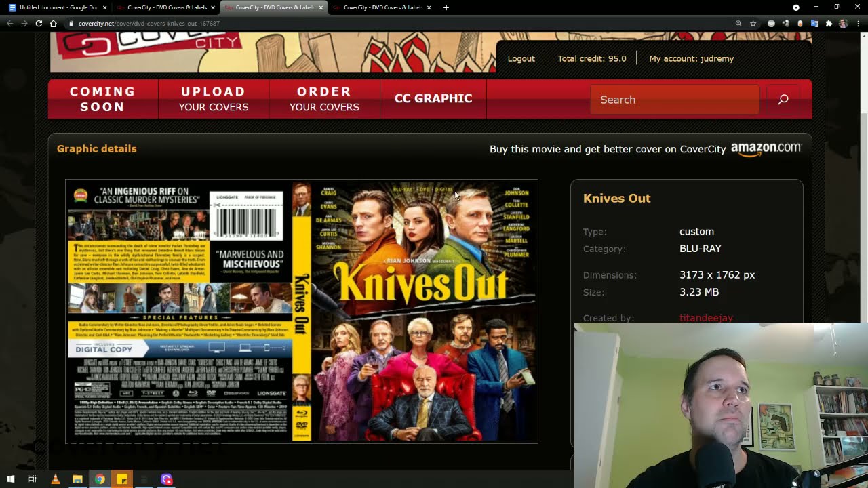Switch to the last CoverCity tab
The height and width of the screenshot is (488, 868).
tap(382, 7)
